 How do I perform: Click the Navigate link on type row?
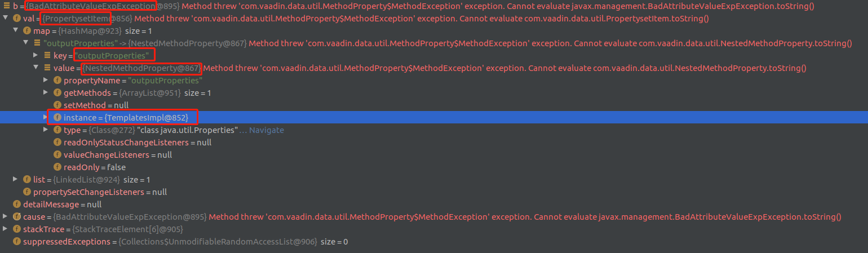coord(267,130)
